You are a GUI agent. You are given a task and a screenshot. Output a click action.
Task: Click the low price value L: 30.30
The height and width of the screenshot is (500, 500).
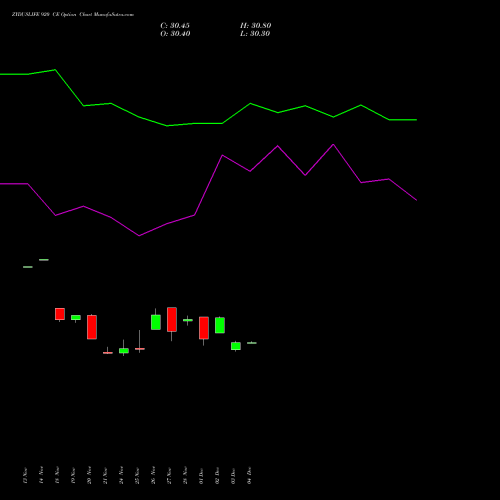(x=255, y=34)
